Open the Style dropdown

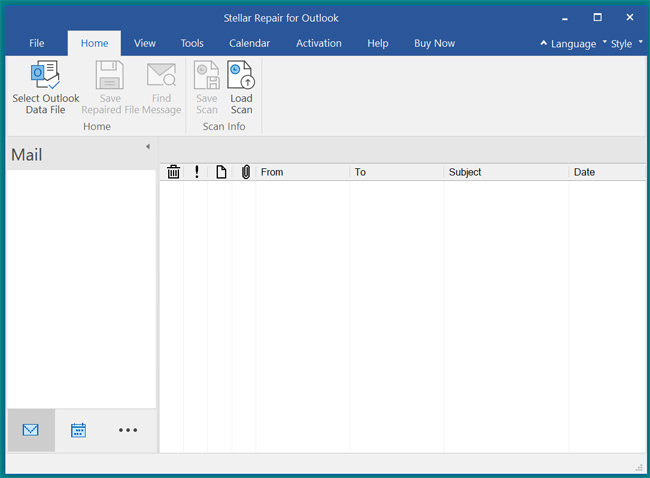(x=626, y=44)
